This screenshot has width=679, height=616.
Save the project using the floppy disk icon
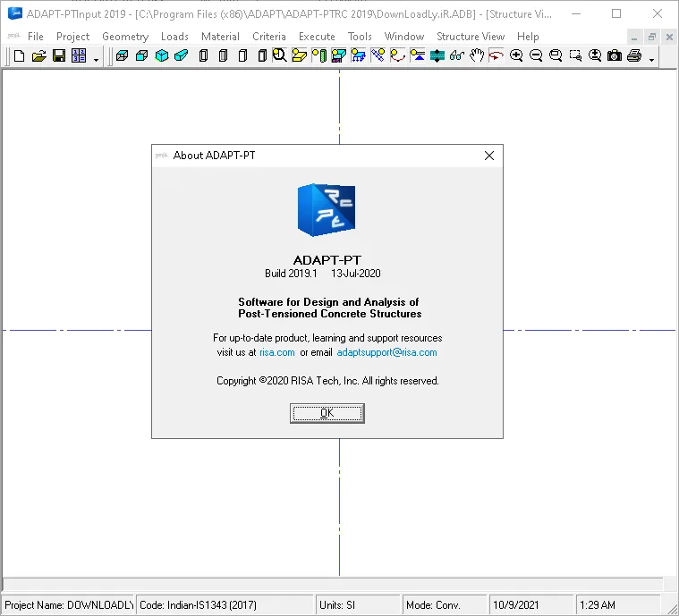59,55
